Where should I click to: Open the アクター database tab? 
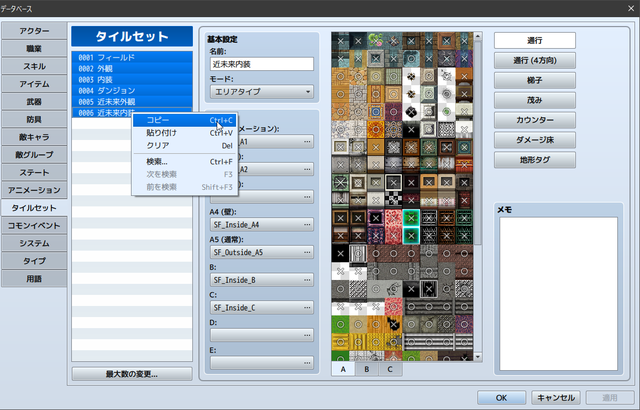34,31
